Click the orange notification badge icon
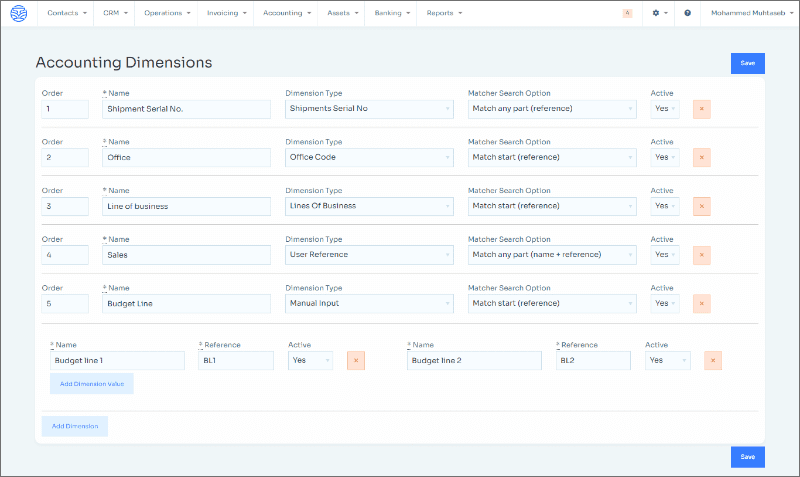800x477 pixels. pyautogui.click(x=627, y=13)
